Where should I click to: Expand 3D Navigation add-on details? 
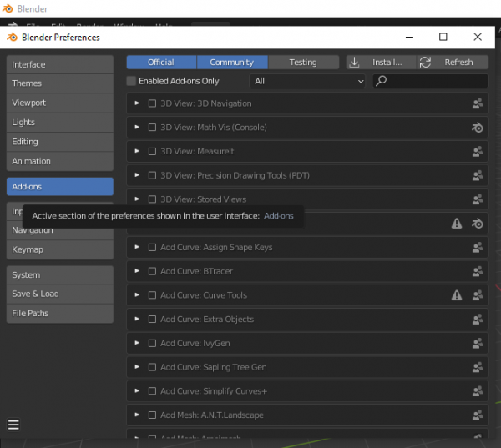tap(137, 103)
